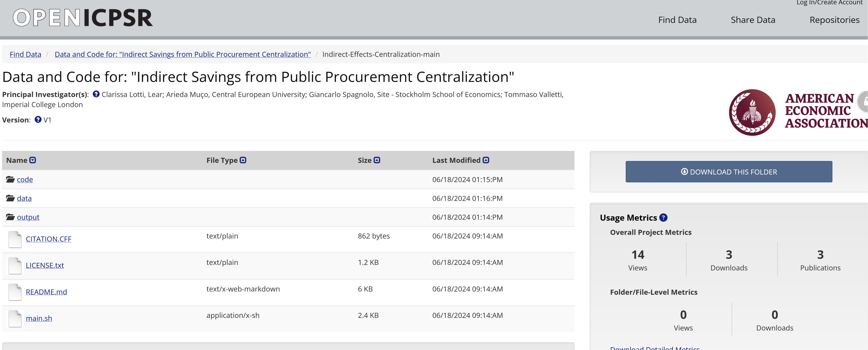Sort by Last Modified date
Screen dimensions: 868x350
click(x=486, y=161)
